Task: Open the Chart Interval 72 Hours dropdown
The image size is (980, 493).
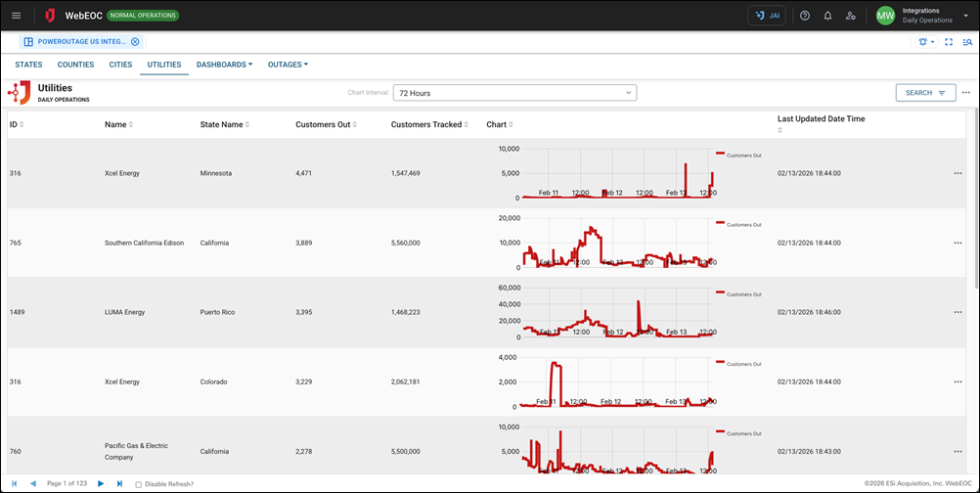Action: pos(514,93)
